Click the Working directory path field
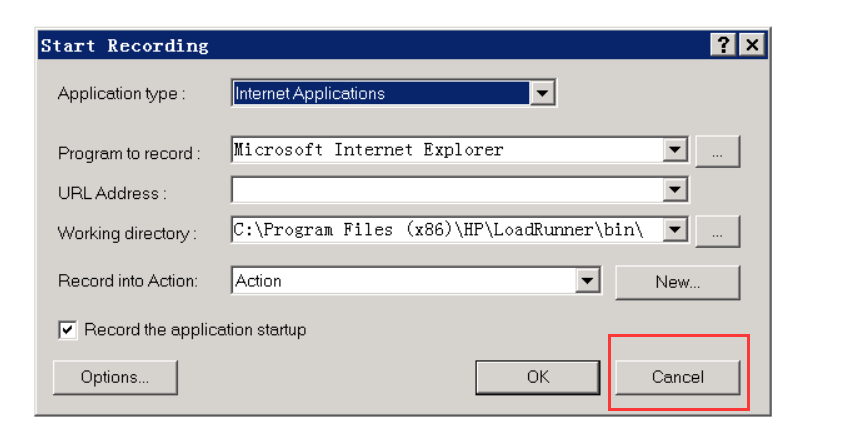Viewport: 847px width, 430px height. [446, 230]
